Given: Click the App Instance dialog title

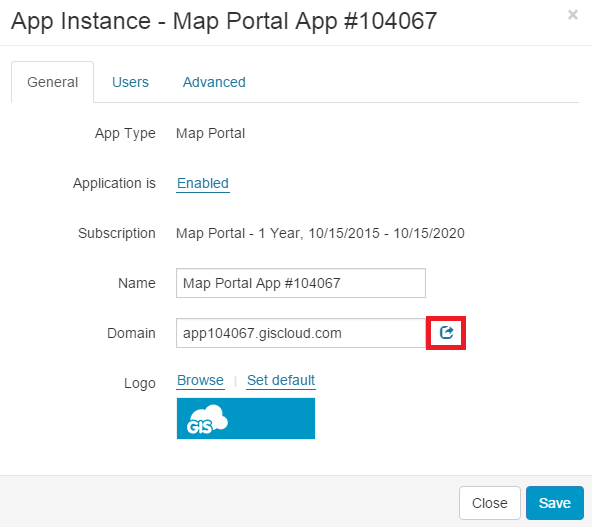Looking at the screenshot, I should (224, 21).
